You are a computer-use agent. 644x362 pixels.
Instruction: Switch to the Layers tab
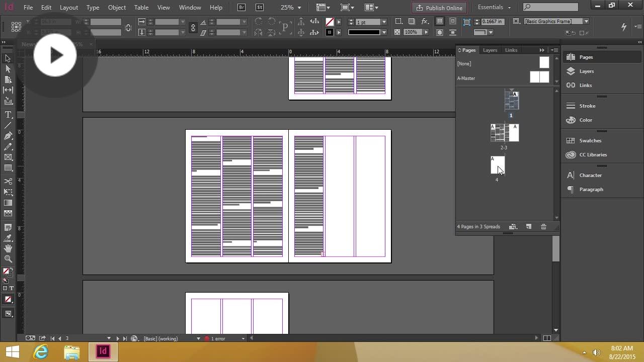pyautogui.click(x=490, y=50)
